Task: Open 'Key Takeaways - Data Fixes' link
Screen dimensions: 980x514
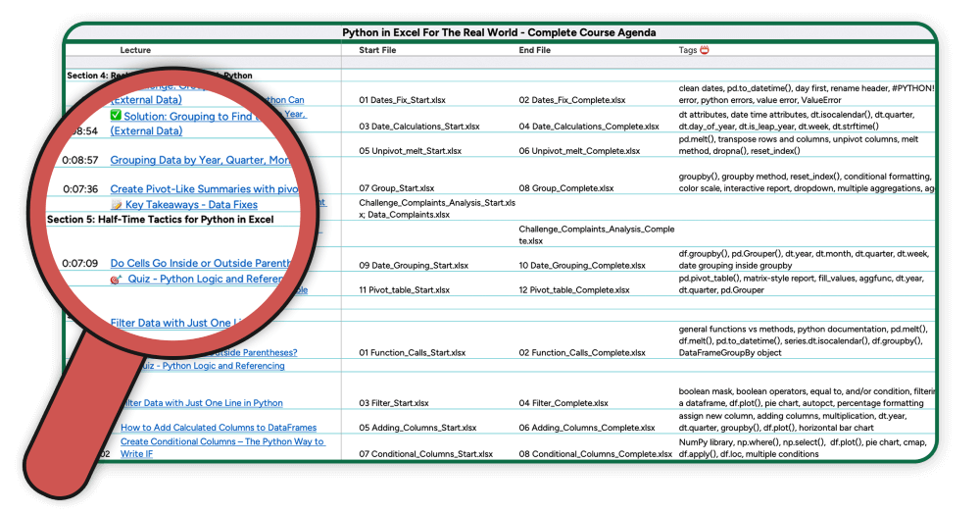Action: pyautogui.click(x=191, y=205)
